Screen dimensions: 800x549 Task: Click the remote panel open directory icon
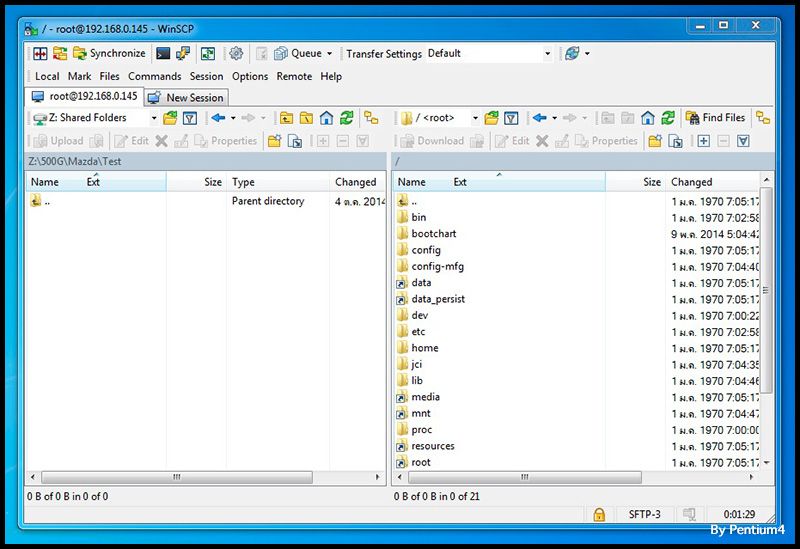(x=491, y=118)
